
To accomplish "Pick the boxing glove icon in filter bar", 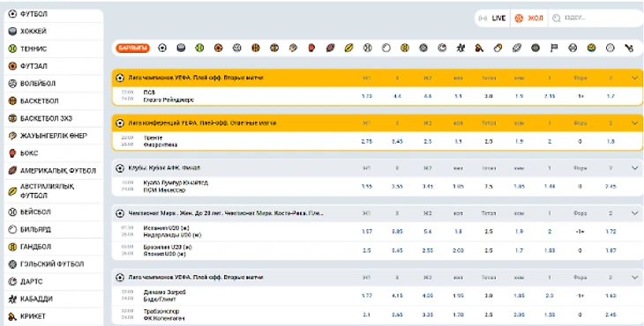I will point(311,48).
